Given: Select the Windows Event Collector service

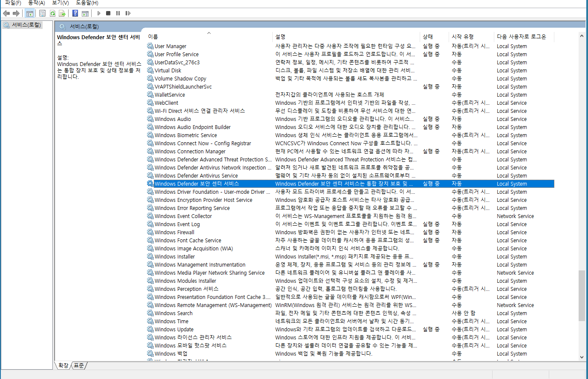Looking at the screenshot, I should point(350,216).
